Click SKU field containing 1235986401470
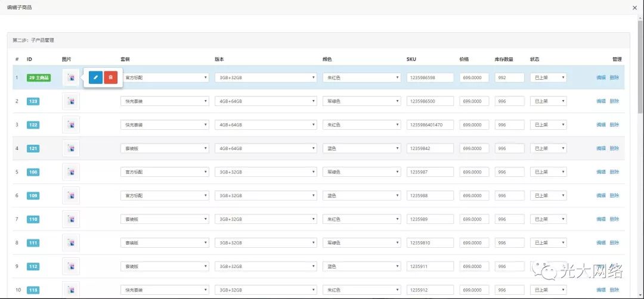644x299 pixels. [430, 124]
